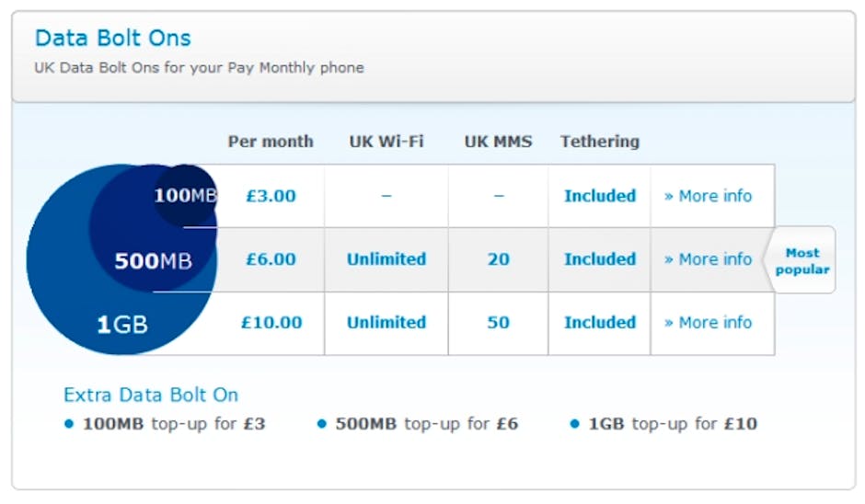Click the 20 UK MMS cell
865x504 pixels.
tap(498, 259)
